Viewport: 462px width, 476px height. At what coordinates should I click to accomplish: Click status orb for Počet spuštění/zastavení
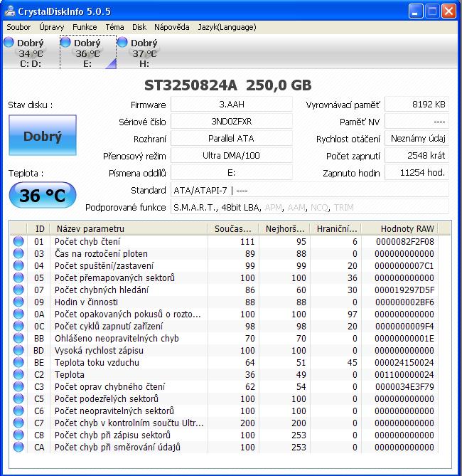(18, 265)
